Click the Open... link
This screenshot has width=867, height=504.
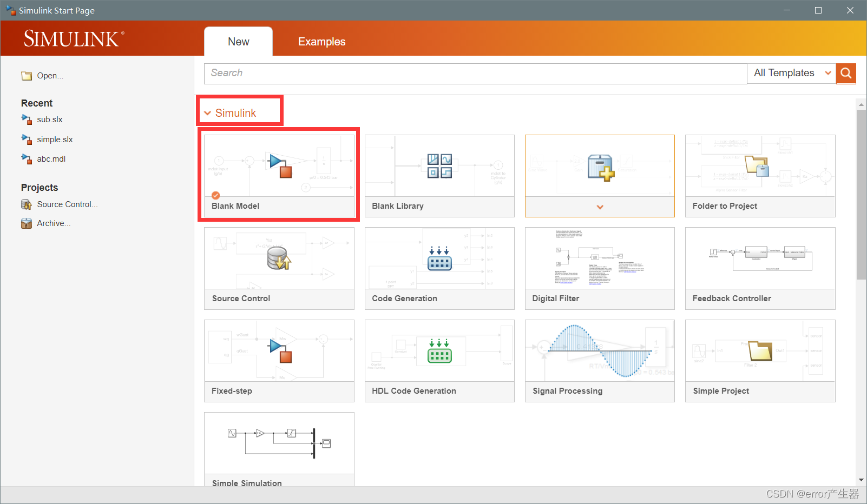pos(50,76)
